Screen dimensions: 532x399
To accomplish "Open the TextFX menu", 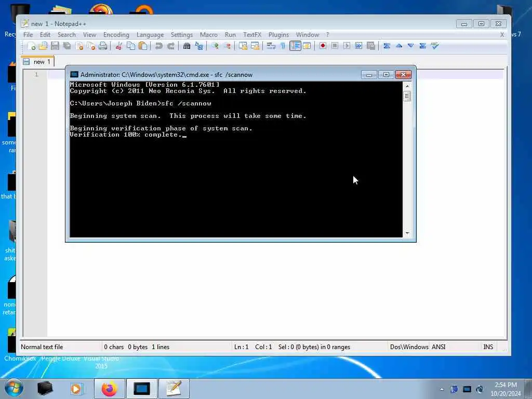I will 252,35.
